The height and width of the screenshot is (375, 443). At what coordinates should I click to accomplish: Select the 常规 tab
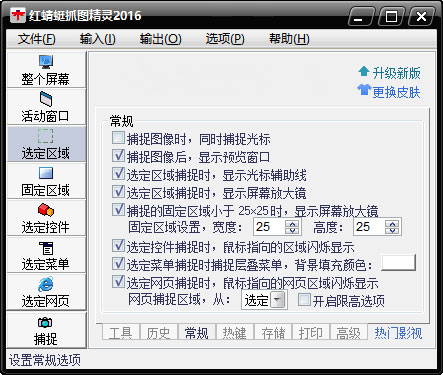[197, 332]
